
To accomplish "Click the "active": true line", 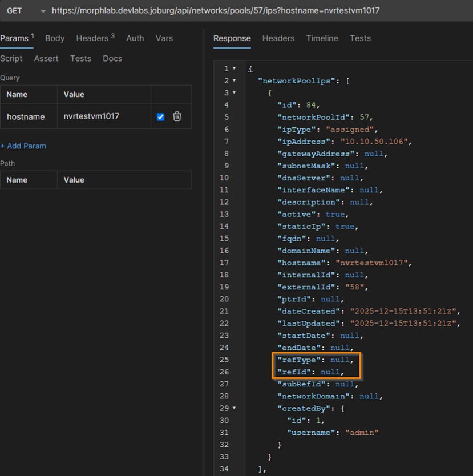I will coord(313,215).
